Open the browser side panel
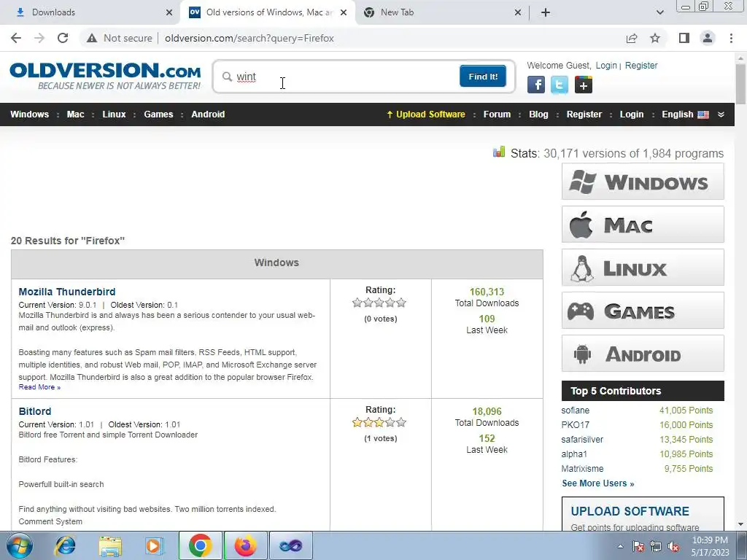The width and height of the screenshot is (747, 560). [x=684, y=38]
